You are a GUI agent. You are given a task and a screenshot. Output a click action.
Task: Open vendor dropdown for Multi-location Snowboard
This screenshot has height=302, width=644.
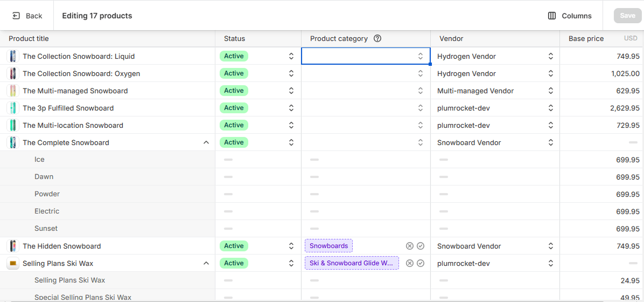pyautogui.click(x=551, y=125)
